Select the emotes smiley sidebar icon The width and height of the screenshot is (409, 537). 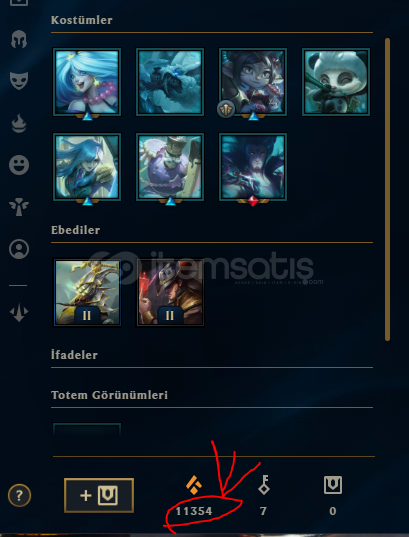[19, 165]
